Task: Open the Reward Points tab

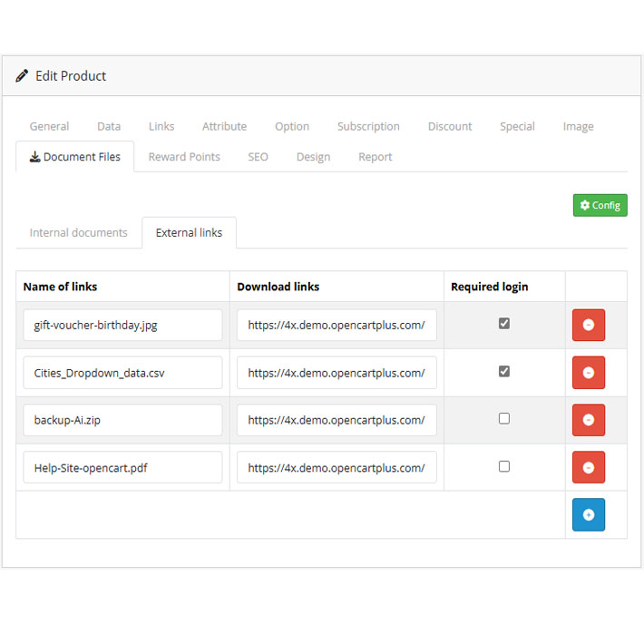Action: [184, 157]
